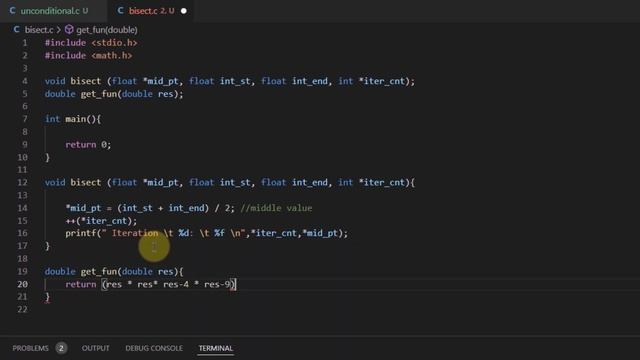
Task: Click line number 7 in the gutter
Action: [25, 119]
